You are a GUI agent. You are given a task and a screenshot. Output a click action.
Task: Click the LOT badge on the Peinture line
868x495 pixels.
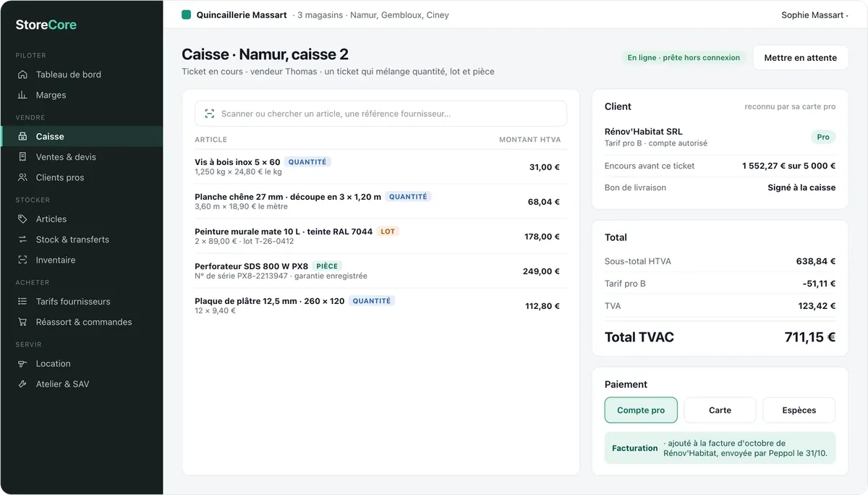[388, 232]
